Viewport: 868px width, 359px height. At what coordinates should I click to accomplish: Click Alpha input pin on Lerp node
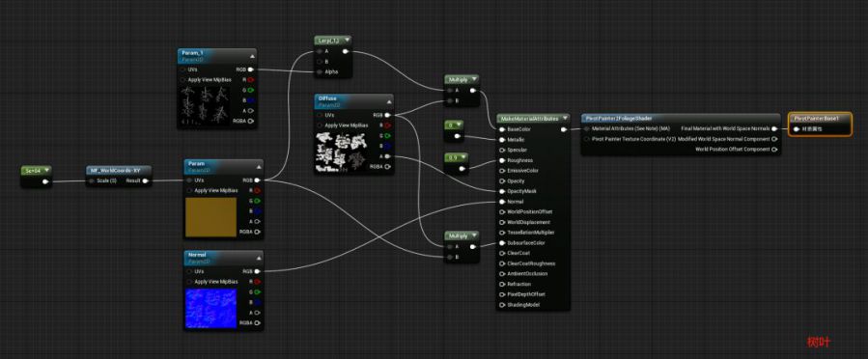click(x=319, y=72)
